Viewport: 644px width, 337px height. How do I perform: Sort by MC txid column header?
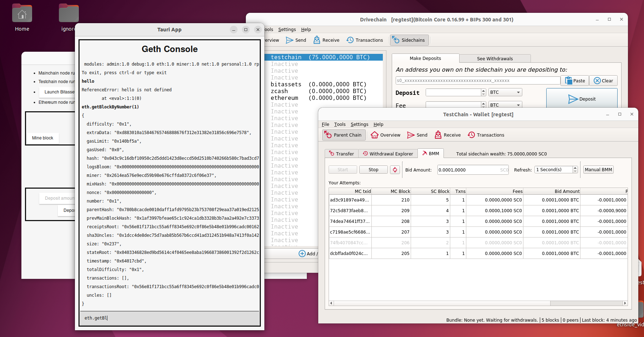(x=350, y=191)
